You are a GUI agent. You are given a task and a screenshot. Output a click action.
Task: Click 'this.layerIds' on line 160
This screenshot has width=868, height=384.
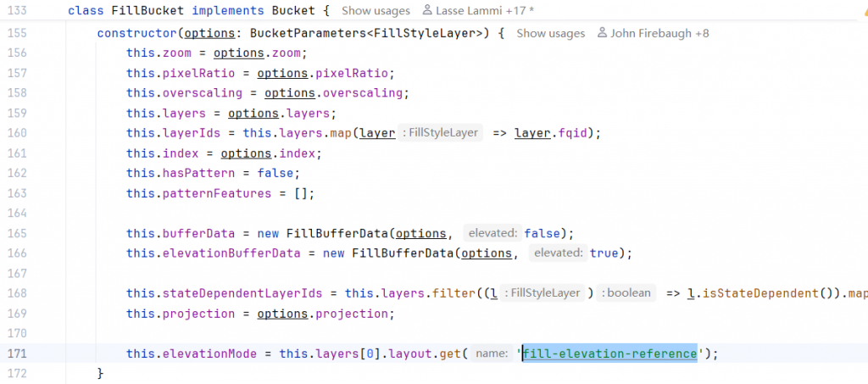173,133
